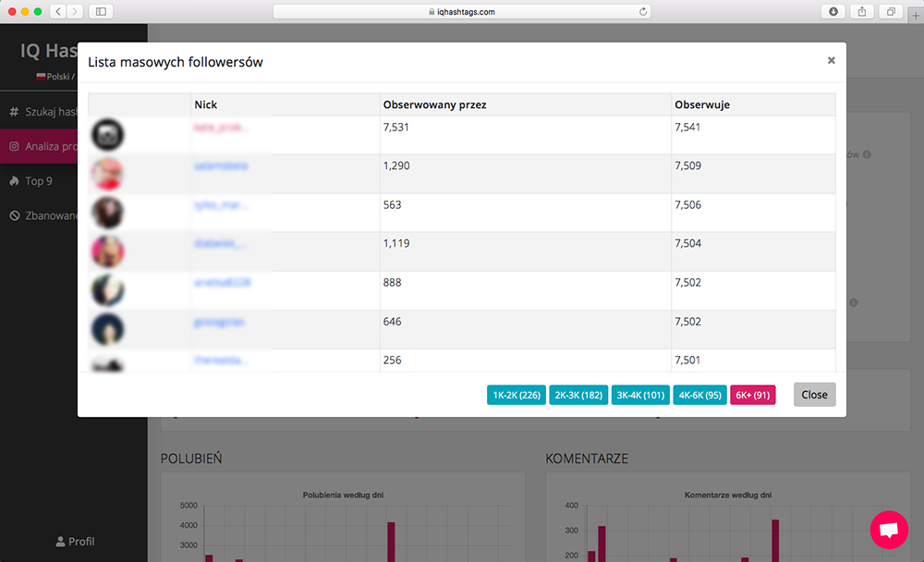Filter followers by 3K-4K (101)
924x562 pixels.
click(640, 395)
